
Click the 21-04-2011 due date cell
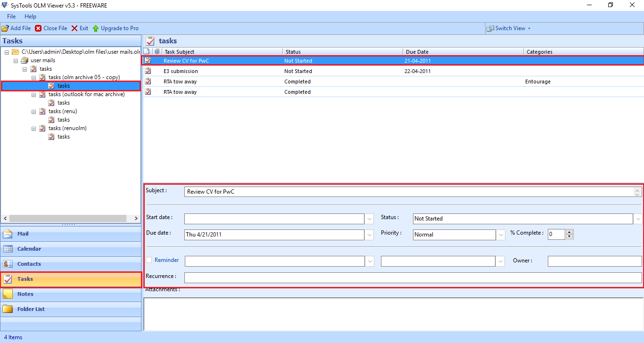coord(418,61)
